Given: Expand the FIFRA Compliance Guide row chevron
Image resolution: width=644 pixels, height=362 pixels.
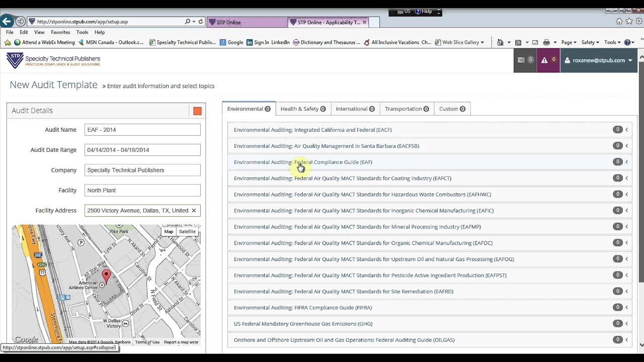Looking at the screenshot, I should point(626,307).
